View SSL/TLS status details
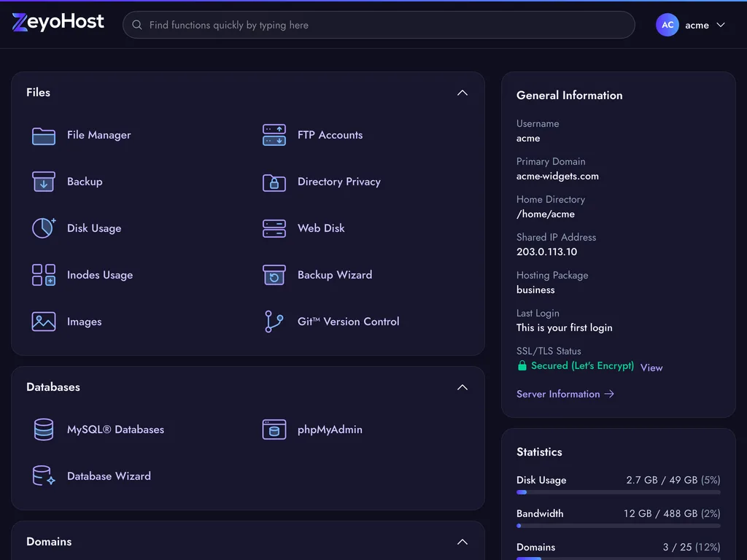 [x=651, y=367]
